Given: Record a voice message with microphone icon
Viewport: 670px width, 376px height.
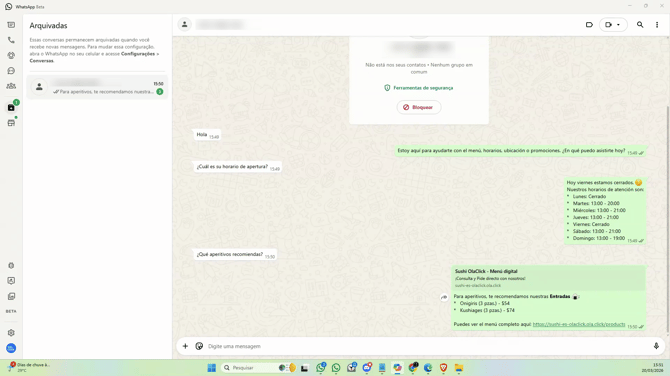Looking at the screenshot, I should click(x=656, y=346).
